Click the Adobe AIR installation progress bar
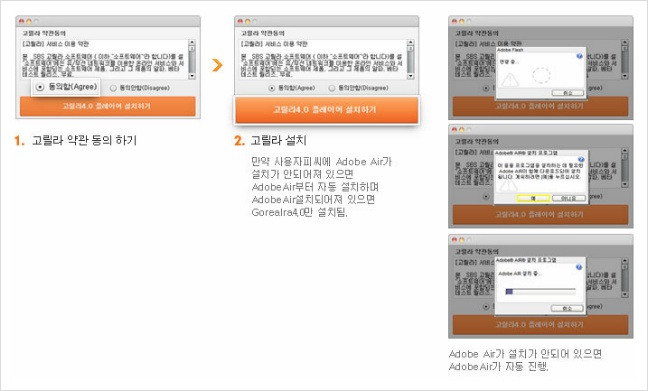This screenshot has width=648, height=391. click(541, 291)
